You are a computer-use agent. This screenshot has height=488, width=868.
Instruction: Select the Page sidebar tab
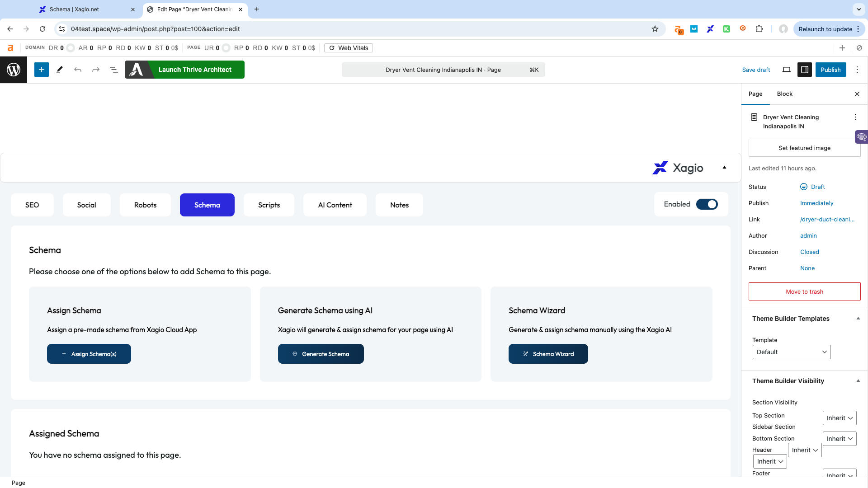pos(755,94)
